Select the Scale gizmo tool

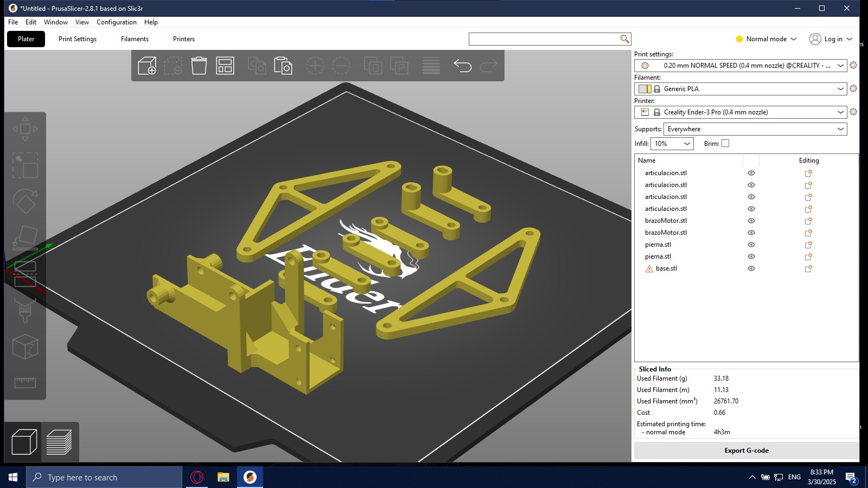coord(25,165)
